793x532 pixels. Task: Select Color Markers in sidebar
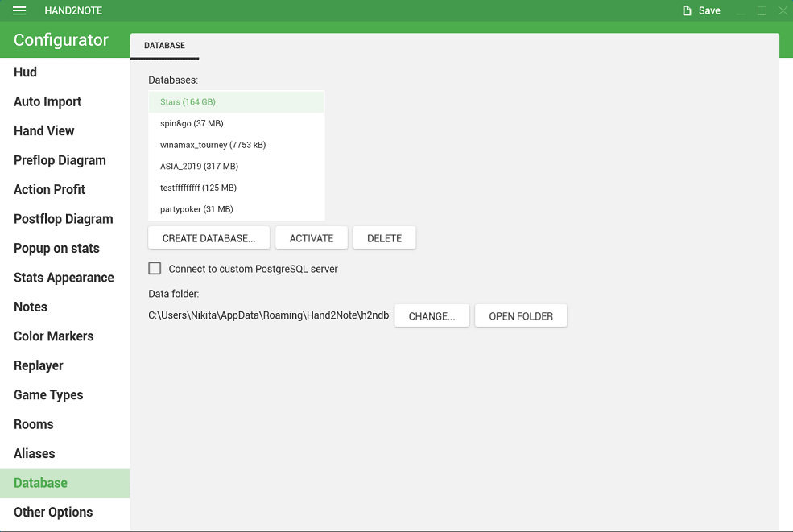[64, 336]
